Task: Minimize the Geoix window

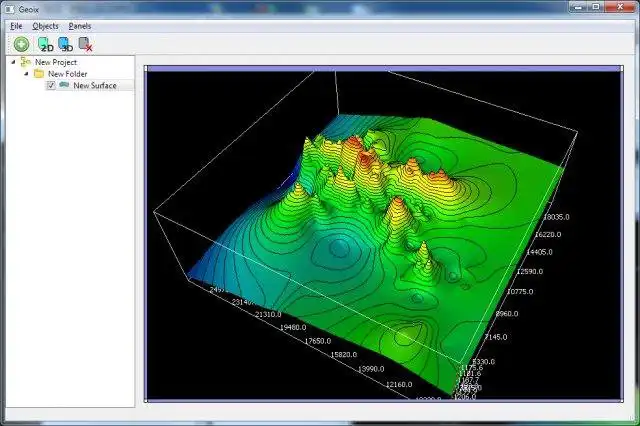Action: (x=578, y=7)
